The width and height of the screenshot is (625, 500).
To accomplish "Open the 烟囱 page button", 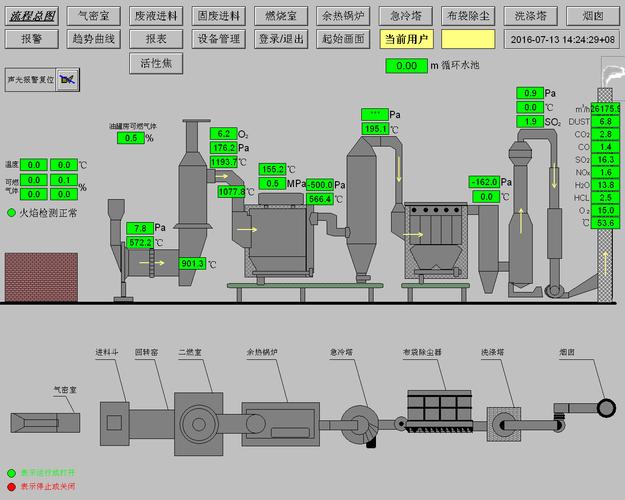I will [x=593, y=16].
